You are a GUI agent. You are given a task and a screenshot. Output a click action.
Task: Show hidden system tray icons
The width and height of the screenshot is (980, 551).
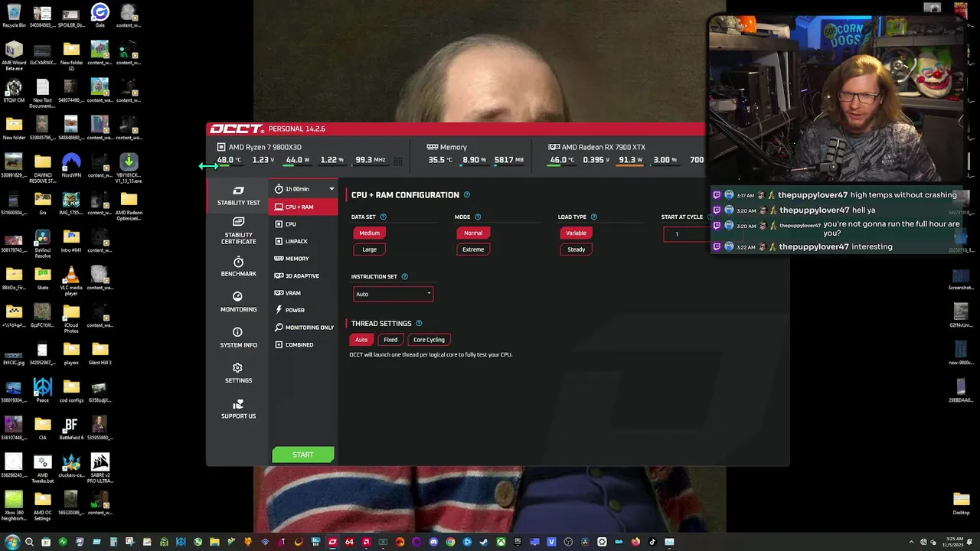911,542
